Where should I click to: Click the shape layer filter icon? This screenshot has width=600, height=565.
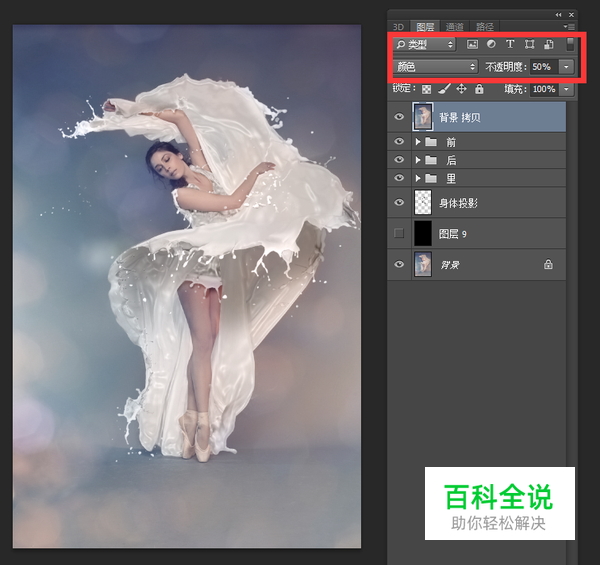(x=529, y=44)
